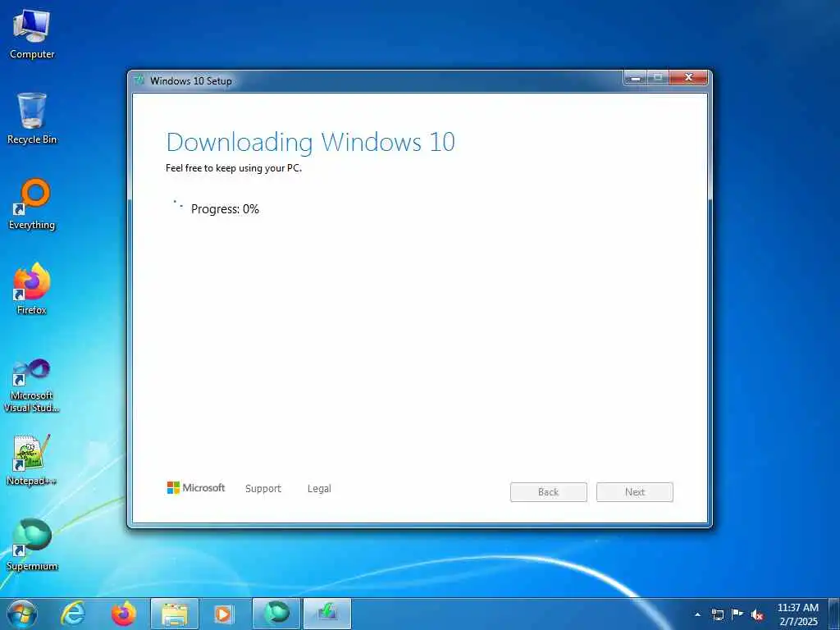Launch Internet Explorer from the taskbar
840x630 pixels.
[x=73, y=614]
